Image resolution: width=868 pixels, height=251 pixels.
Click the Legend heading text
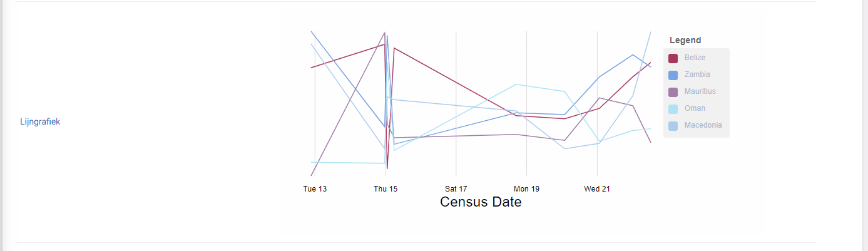pyautogui.click(x=685, y=40)
